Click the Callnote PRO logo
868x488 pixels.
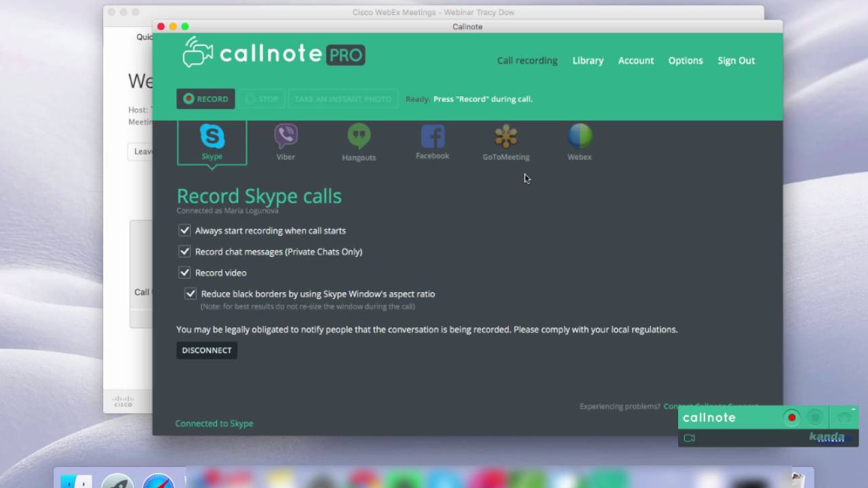[x=274, y=54]
